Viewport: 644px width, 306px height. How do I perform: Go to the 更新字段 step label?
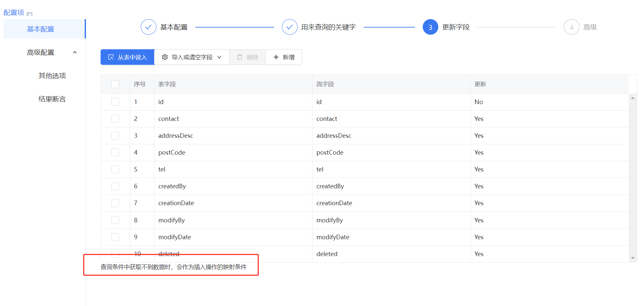pyautogui.click(x=456, y=27)
